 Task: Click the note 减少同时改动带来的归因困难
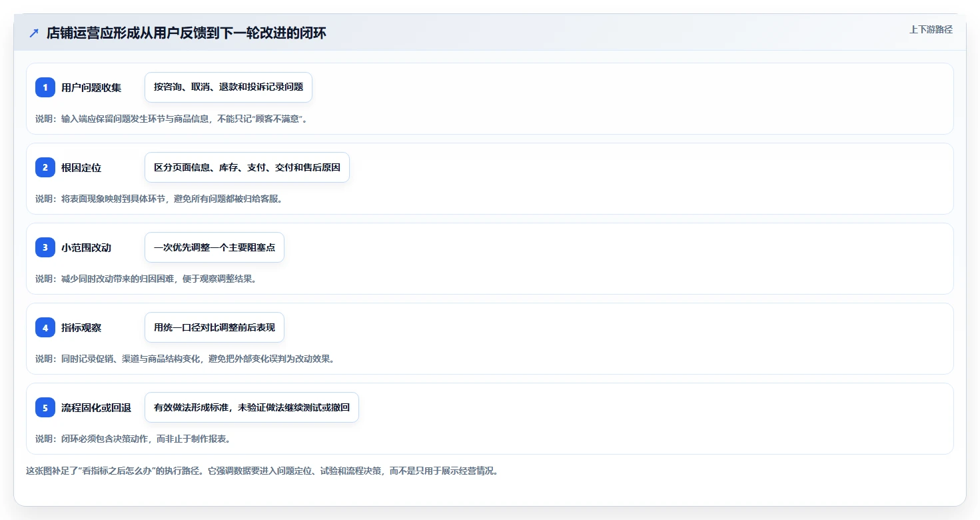pyautogui.click(x=146, y=279)
